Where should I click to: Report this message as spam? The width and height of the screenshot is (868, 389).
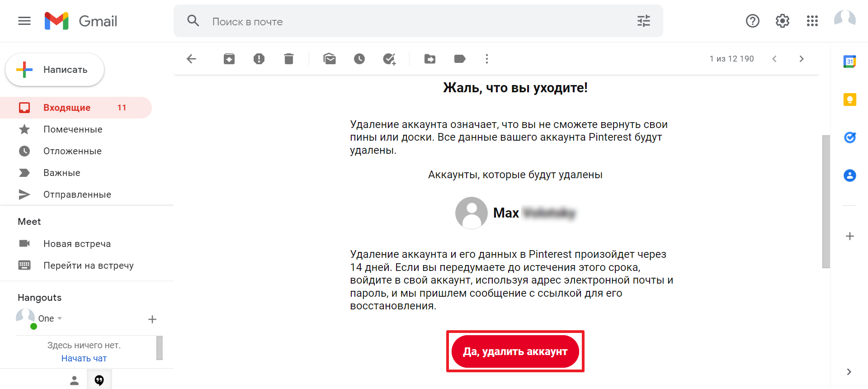[x=259, y=59]
